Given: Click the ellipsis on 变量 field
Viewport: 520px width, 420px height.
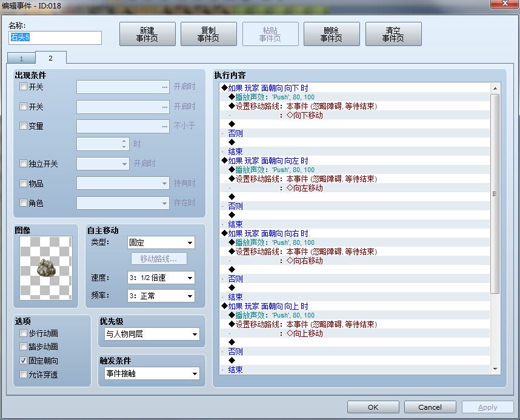Looking at the screenshot, I should point(165,127).
